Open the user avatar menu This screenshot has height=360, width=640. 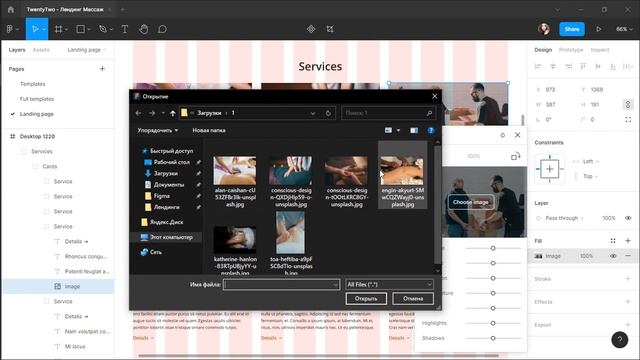544,29
